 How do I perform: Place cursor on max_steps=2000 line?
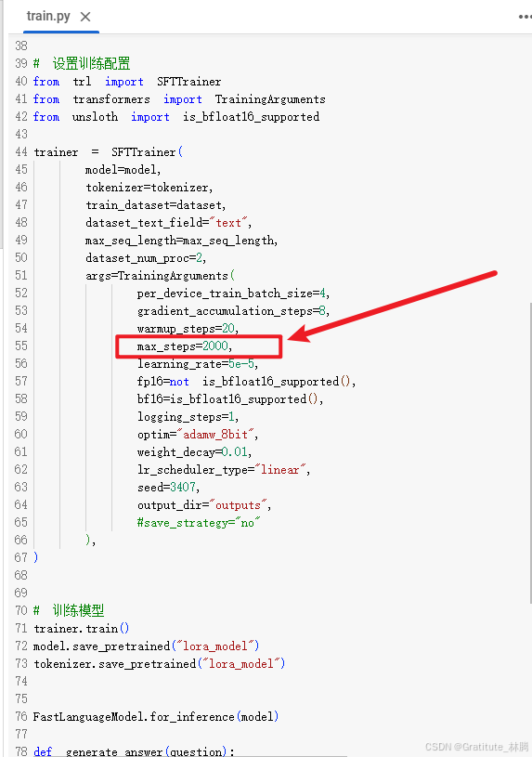(x=185, y=346)
